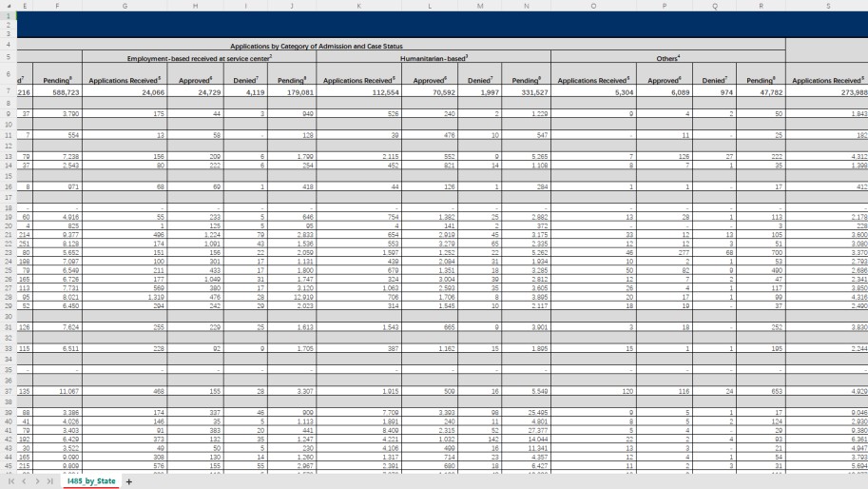Open the I485_by_State sheet tab

91,481
